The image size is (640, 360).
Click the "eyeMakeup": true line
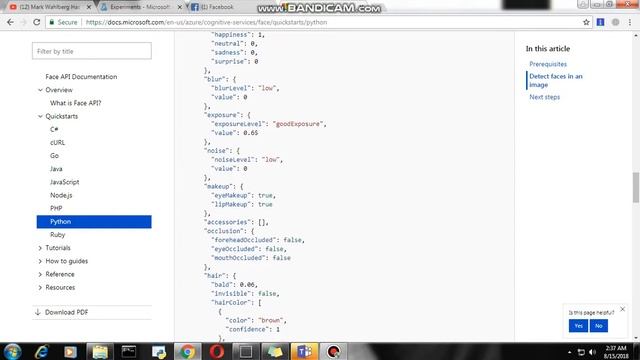(243, 196)
